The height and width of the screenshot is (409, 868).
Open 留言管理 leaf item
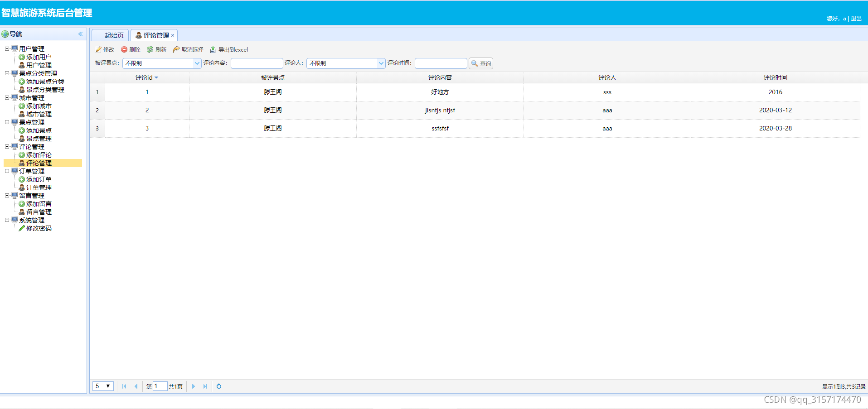pyautogui.click(x=39, y=212)
